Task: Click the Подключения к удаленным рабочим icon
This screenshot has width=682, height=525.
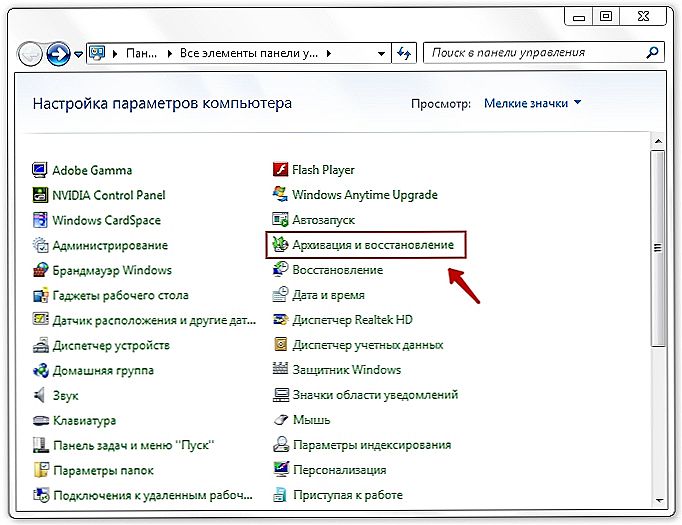Action: (40, 495)
